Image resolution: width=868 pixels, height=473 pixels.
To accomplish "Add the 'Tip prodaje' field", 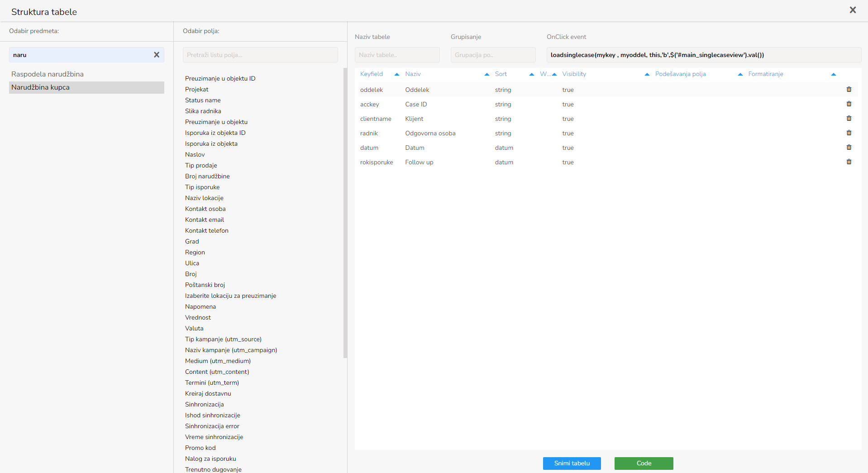I will point(201,166).
